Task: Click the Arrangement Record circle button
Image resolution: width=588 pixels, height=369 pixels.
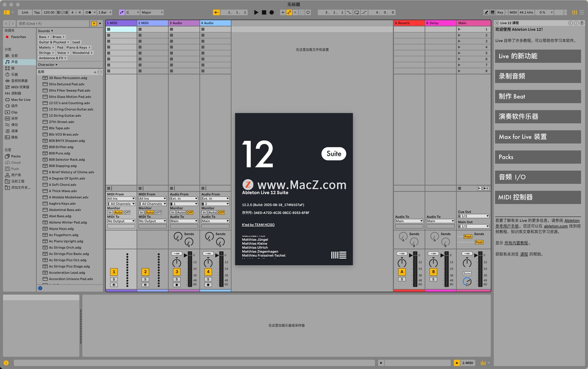Action: coord(272,13)
